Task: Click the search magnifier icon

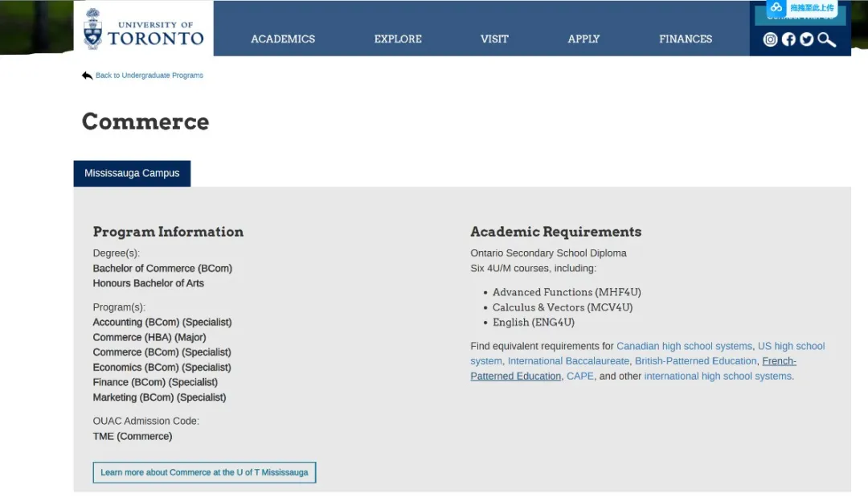Action: pos(826,40)
